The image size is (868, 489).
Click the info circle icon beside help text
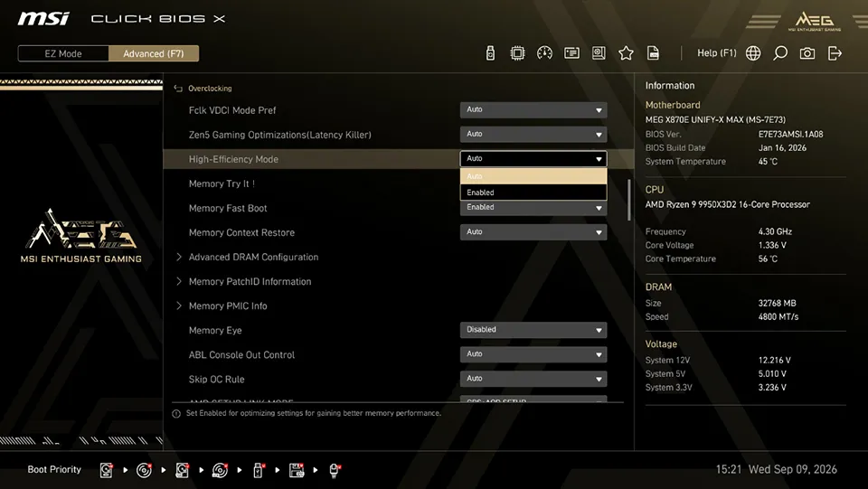[x=176, y=414]
